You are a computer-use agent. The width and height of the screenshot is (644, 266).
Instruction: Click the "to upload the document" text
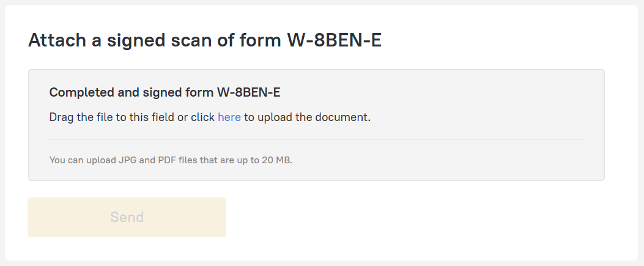click(x=307, y=117)
